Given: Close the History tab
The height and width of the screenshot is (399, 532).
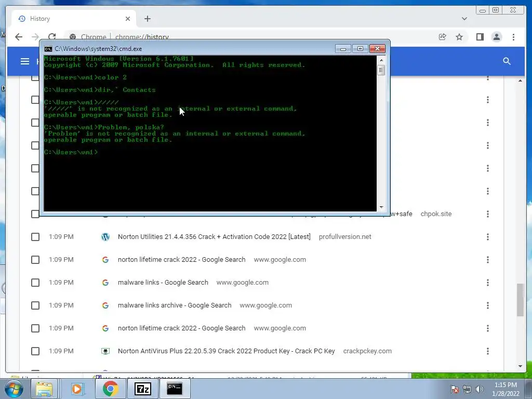Looking at the screenshot, I should coord(128,19).
